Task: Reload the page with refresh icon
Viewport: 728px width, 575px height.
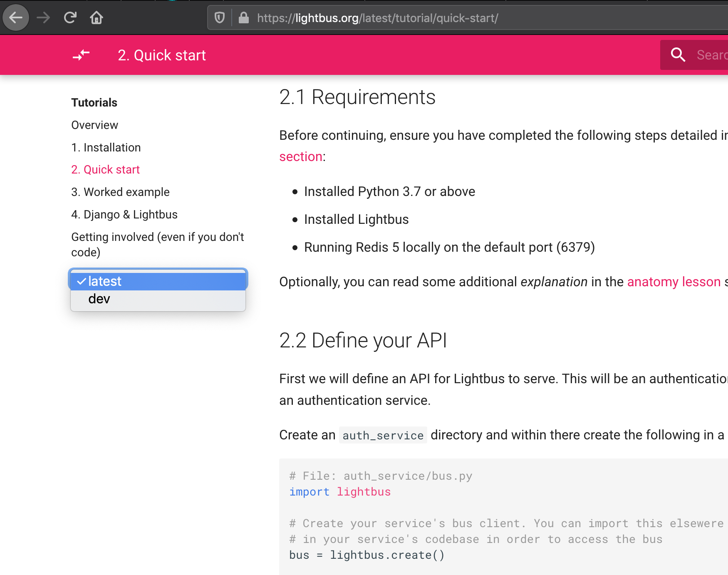Action: tap(70, 17)
